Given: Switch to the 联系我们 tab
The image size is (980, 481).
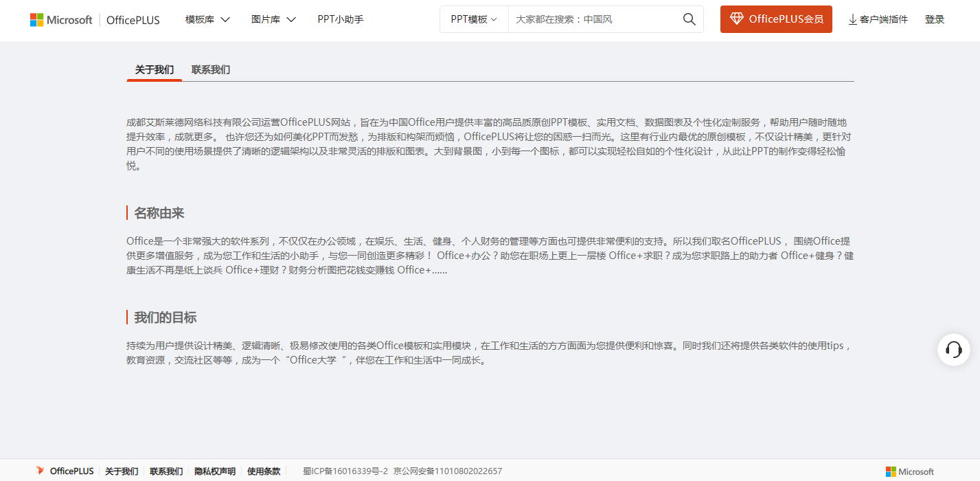Looking at the screenshot, I should [x=211, y=70].
